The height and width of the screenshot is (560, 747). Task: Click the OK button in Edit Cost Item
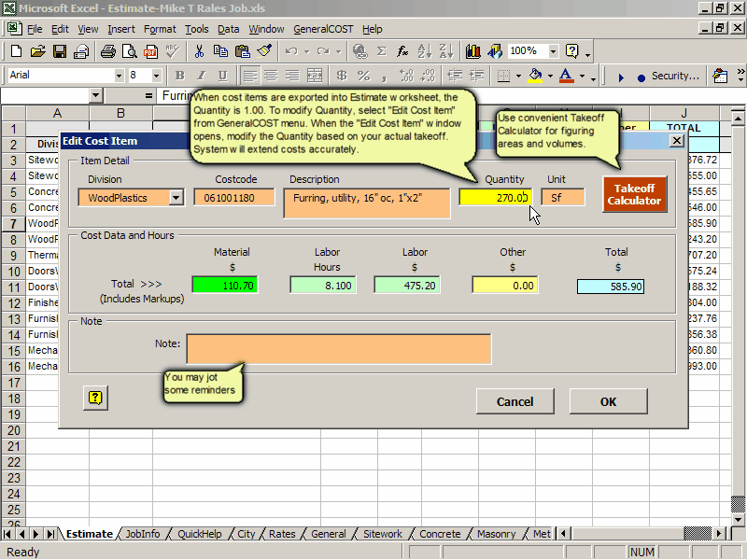click(x=609, y=401)
